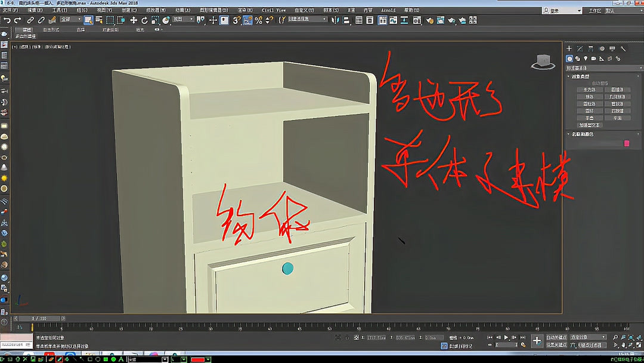644x363 pixels.
Task: Click inside the X coordinate input field
Action: point(376,337)
